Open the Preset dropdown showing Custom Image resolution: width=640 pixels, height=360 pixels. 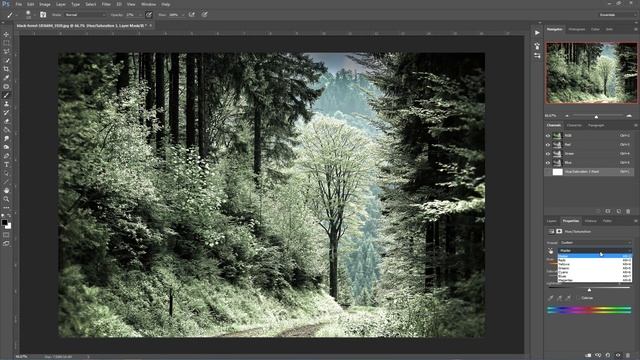(x=596, y=242)
